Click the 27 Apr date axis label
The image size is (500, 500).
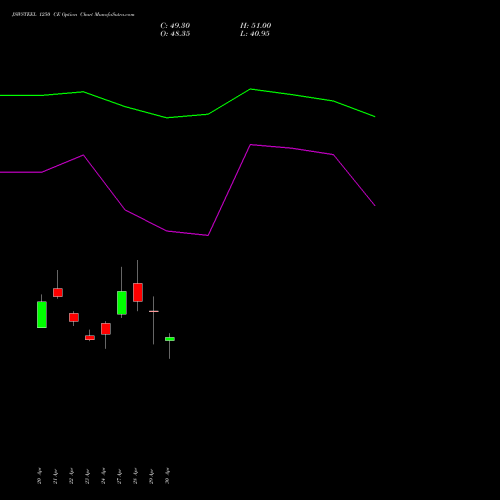(x=119, y=476)
